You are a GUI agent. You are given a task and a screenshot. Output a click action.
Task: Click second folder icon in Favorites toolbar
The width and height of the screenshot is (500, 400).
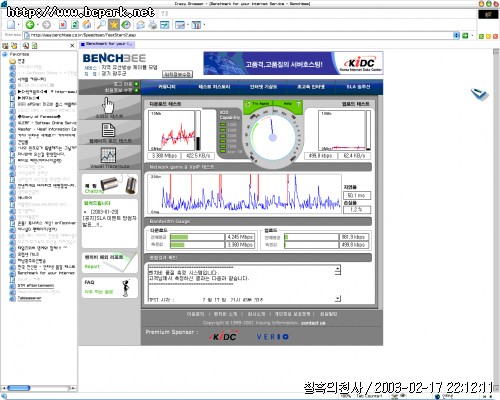[14, 46]
